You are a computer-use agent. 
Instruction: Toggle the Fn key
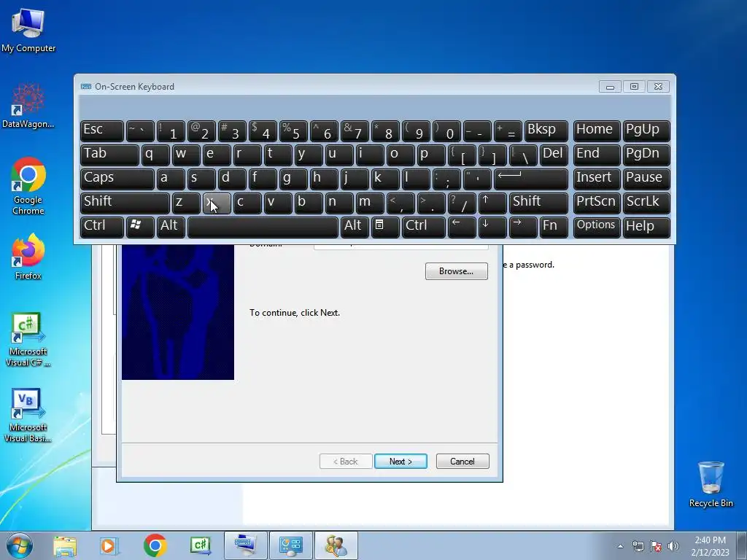coord(554,227)
